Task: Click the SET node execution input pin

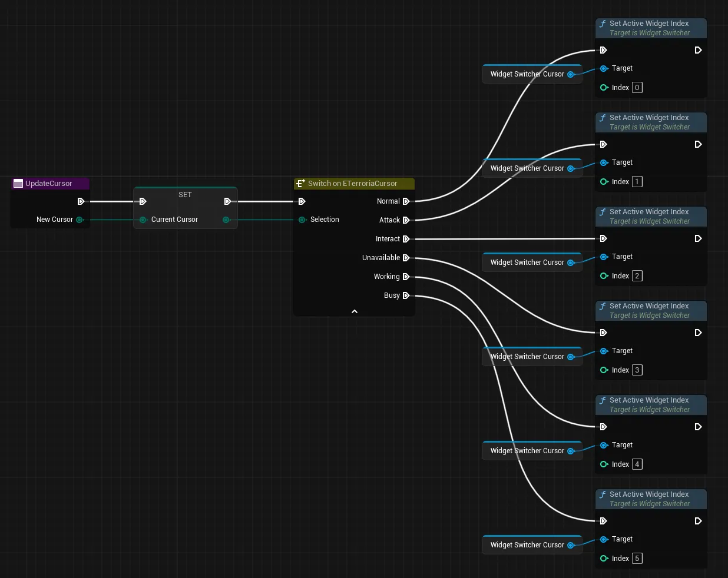Action: coord(143,201)
